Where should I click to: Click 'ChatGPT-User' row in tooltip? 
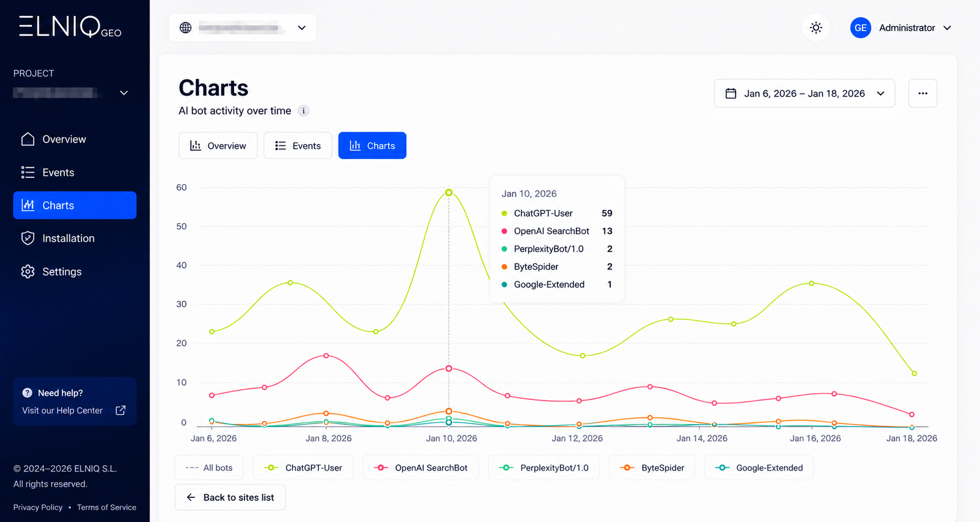(x=557, y=213)
